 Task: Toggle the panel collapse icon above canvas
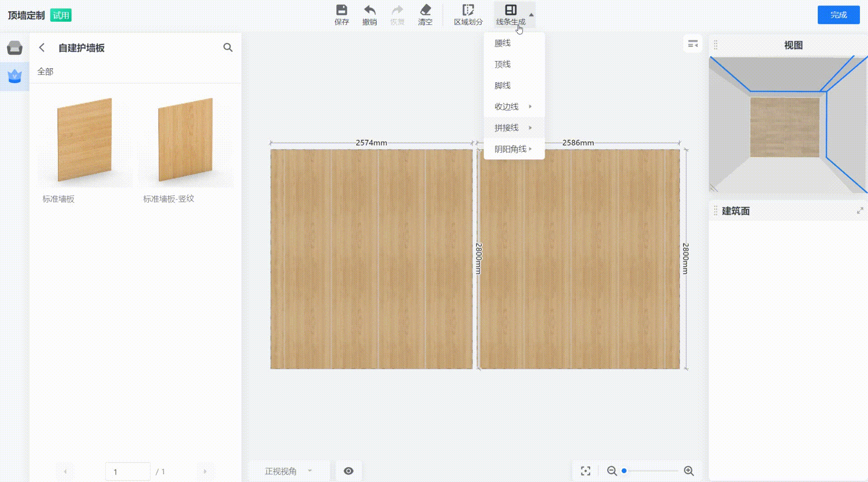(x=693, y=44)
